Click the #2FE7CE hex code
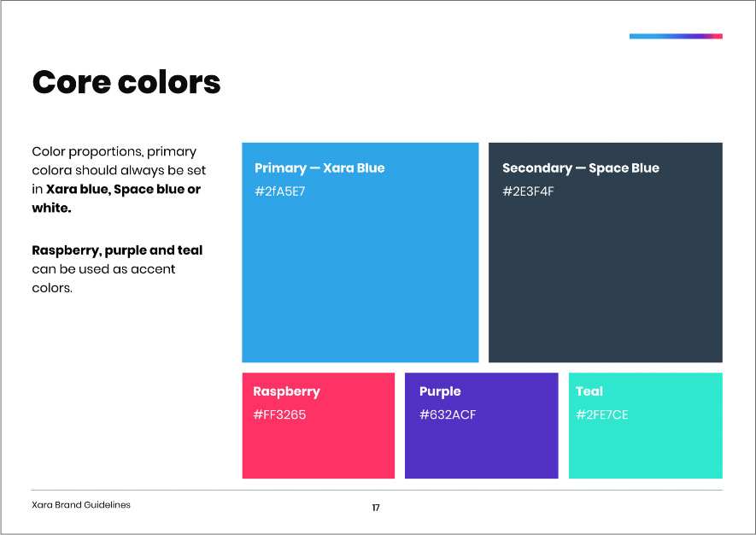Image resolution: width=756 pixels, height=535 pixels. point(602,415)
